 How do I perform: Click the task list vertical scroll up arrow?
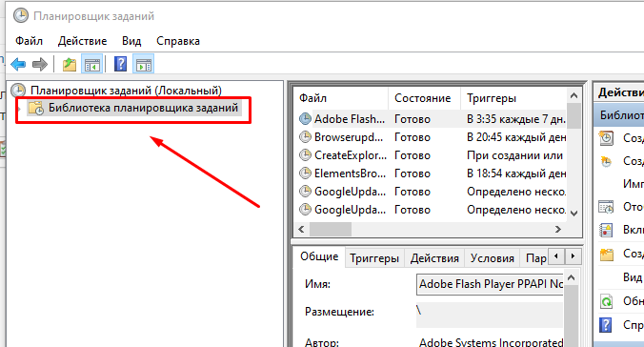(574, 96)
